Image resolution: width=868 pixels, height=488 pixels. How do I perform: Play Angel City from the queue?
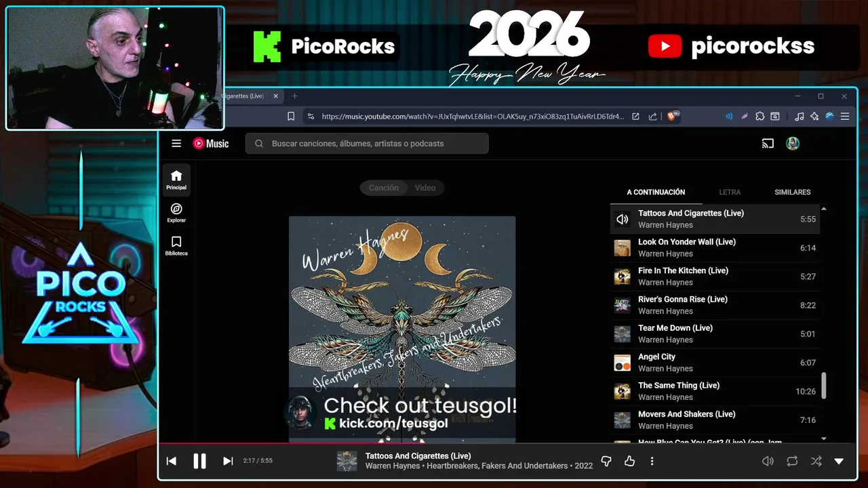(715, 363)
